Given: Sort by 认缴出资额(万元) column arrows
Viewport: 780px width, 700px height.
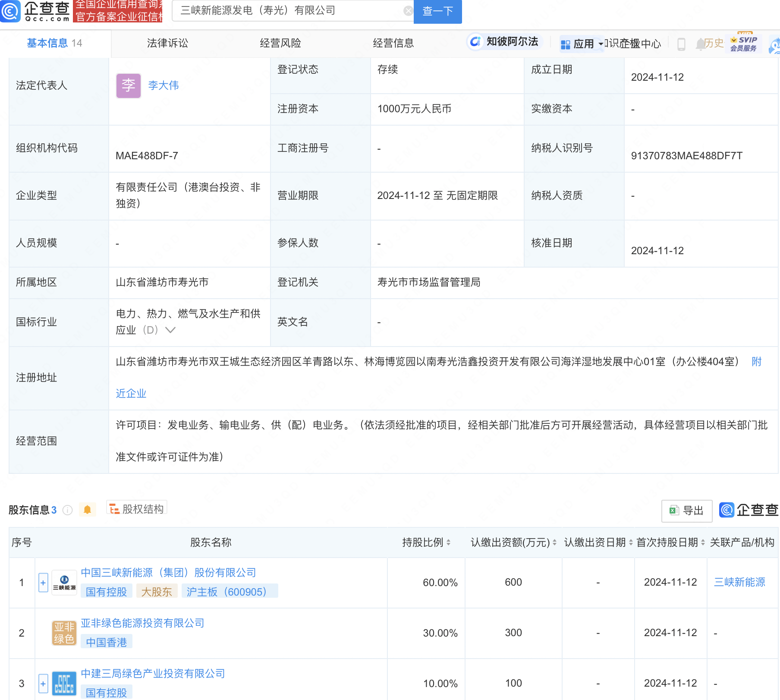Looking at the screenshot, I should tap(554, 542).
